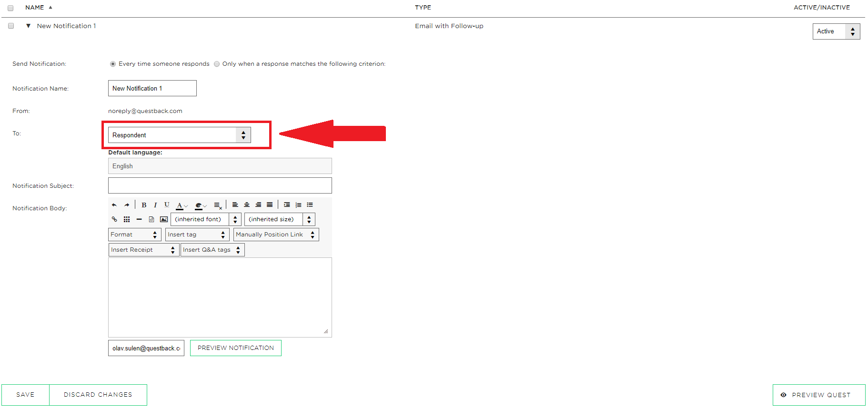Screen dimensions: 868x410
Task: Collapse the New Notification 1 row
Action: tap(28, 26)
